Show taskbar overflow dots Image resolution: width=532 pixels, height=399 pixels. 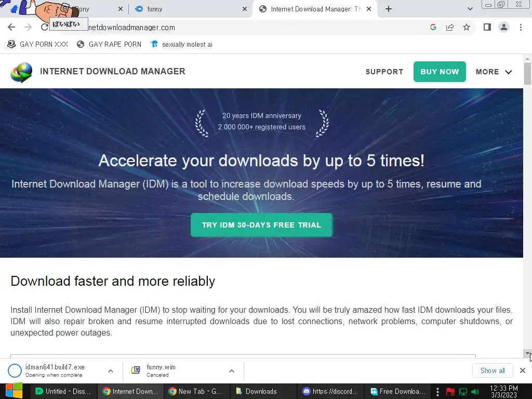coord(437,392)
